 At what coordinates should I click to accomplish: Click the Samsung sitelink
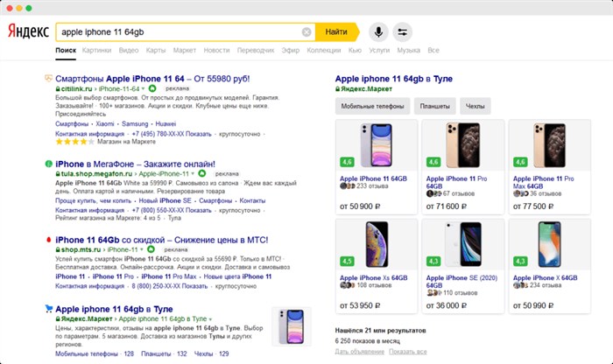(135, 123)
